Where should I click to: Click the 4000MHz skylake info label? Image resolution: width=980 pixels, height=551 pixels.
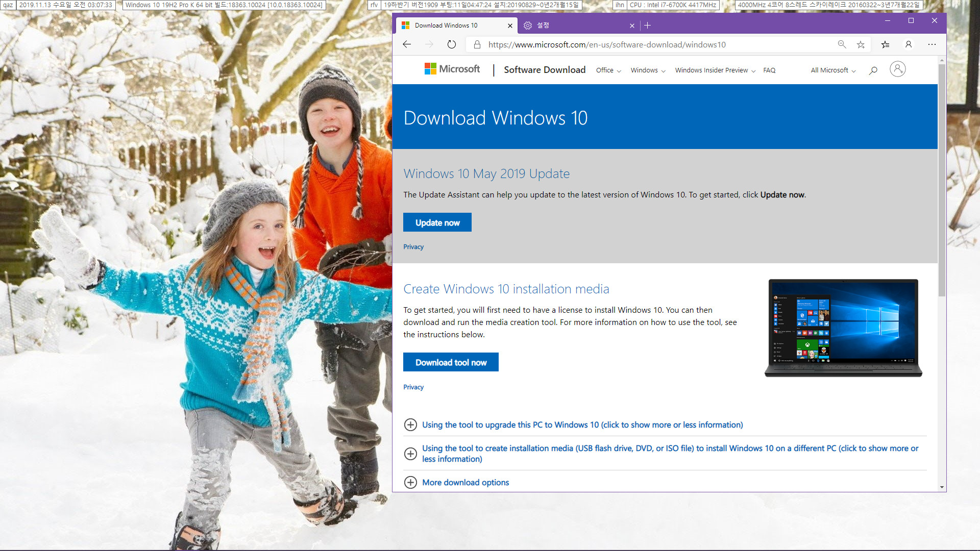coord(828,5)
